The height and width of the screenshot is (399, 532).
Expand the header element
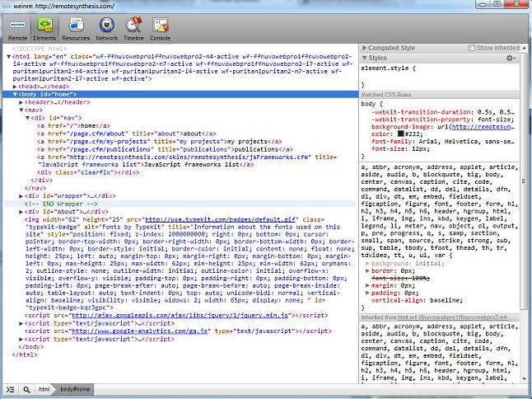pos(21,102)
